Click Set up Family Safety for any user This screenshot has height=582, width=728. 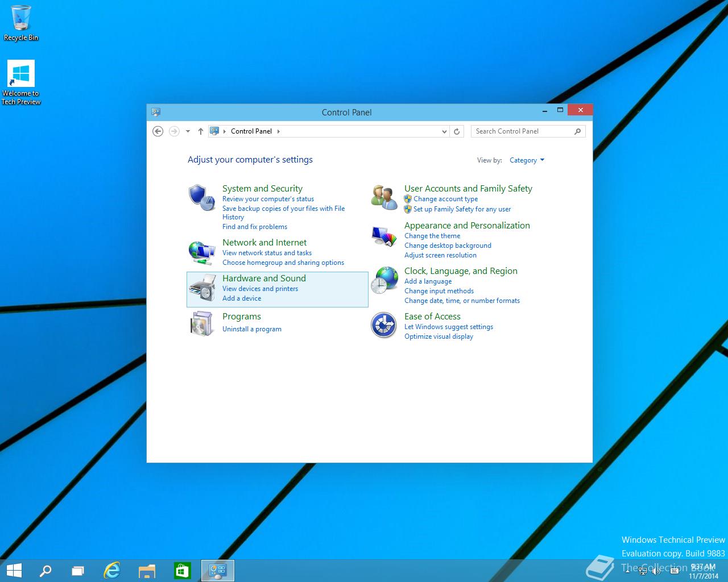(462, 209)
